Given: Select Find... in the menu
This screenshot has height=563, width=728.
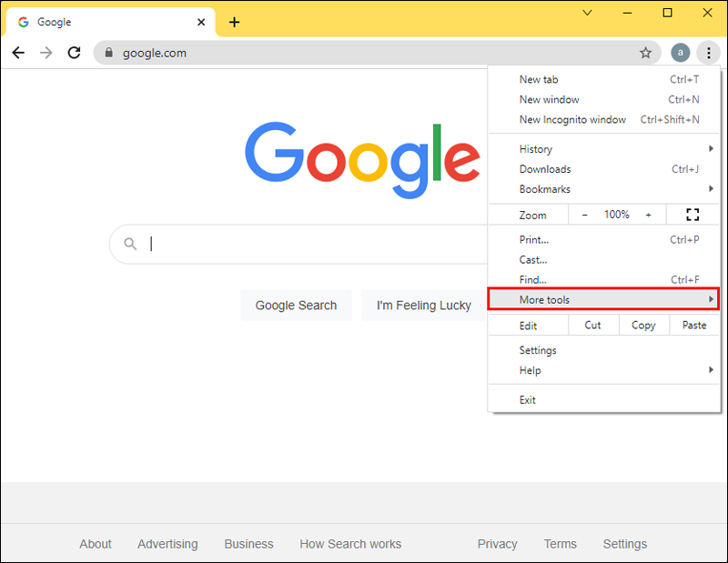Looking at the screenshot, I should click(x=603, y=279).
